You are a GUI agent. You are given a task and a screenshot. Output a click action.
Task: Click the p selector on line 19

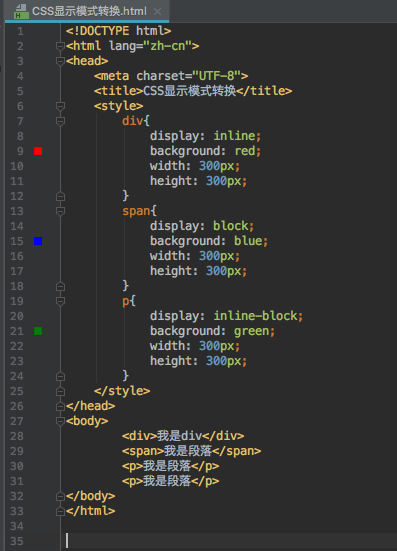coord(125,301)
